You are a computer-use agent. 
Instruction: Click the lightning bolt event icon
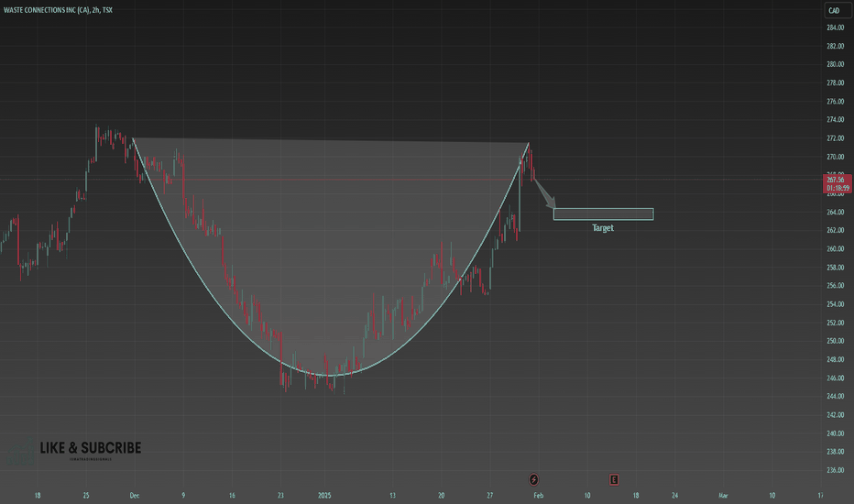533,479
